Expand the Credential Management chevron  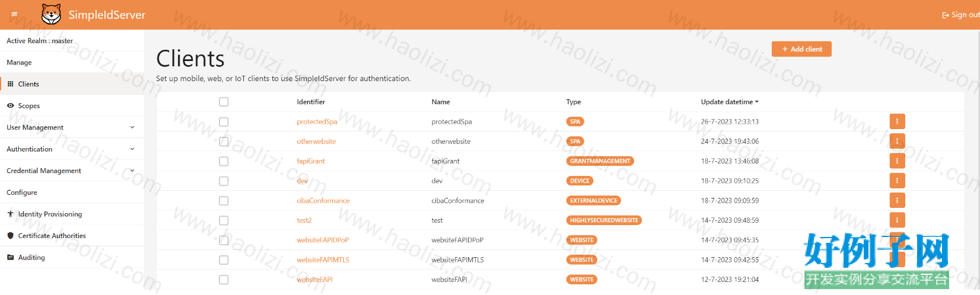(132, 171)
